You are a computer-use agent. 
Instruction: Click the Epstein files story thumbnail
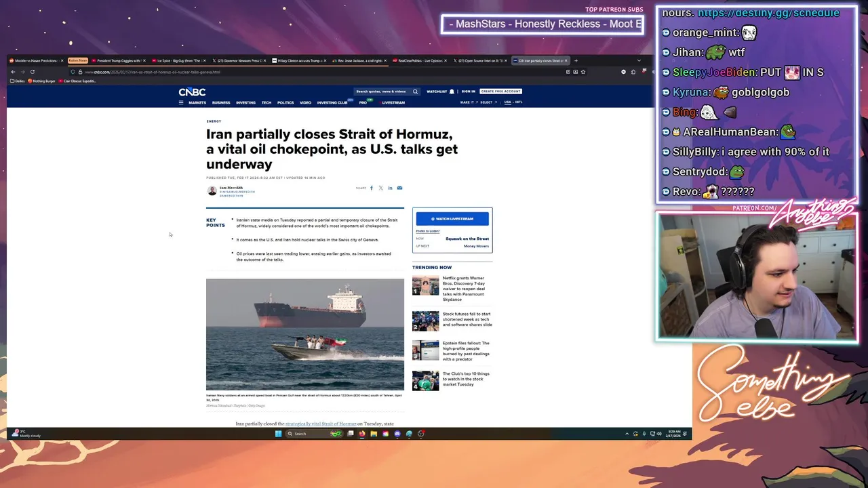coord(425,350)
